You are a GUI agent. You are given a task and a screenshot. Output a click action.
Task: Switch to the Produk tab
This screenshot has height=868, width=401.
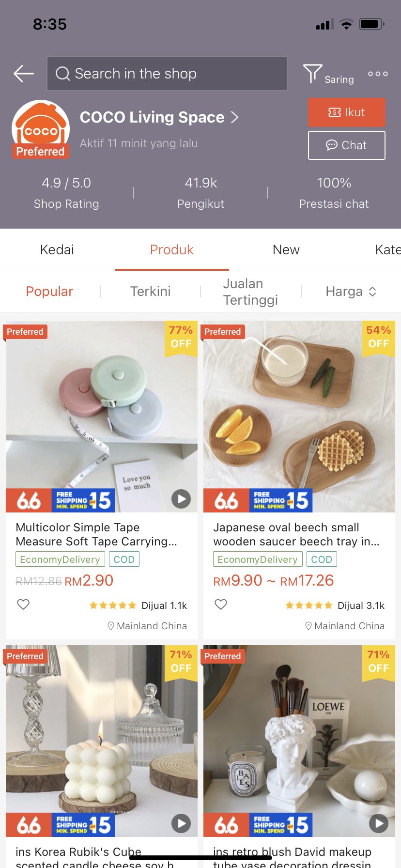(171, 249)
